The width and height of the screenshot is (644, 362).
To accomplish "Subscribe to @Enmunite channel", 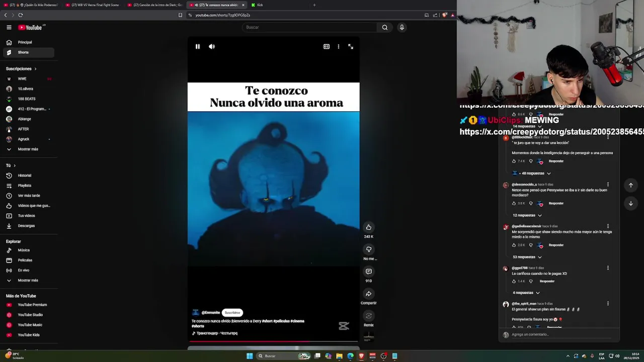I will tap(232, 313).
